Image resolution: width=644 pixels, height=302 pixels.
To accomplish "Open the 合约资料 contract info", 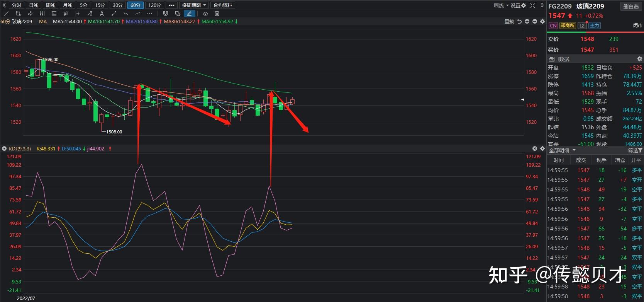I will click(223, 5).
